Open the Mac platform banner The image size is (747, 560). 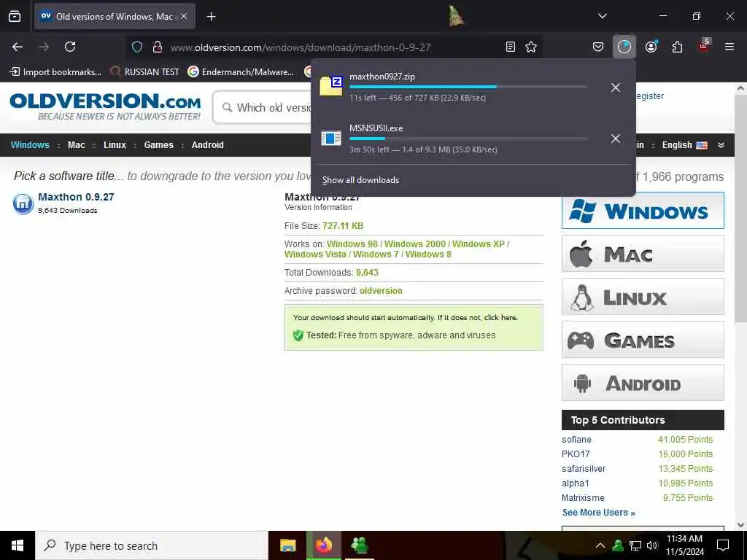pos(643,253)
